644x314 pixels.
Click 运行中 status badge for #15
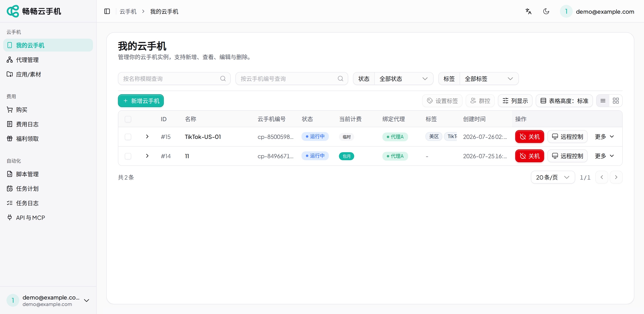315,136
